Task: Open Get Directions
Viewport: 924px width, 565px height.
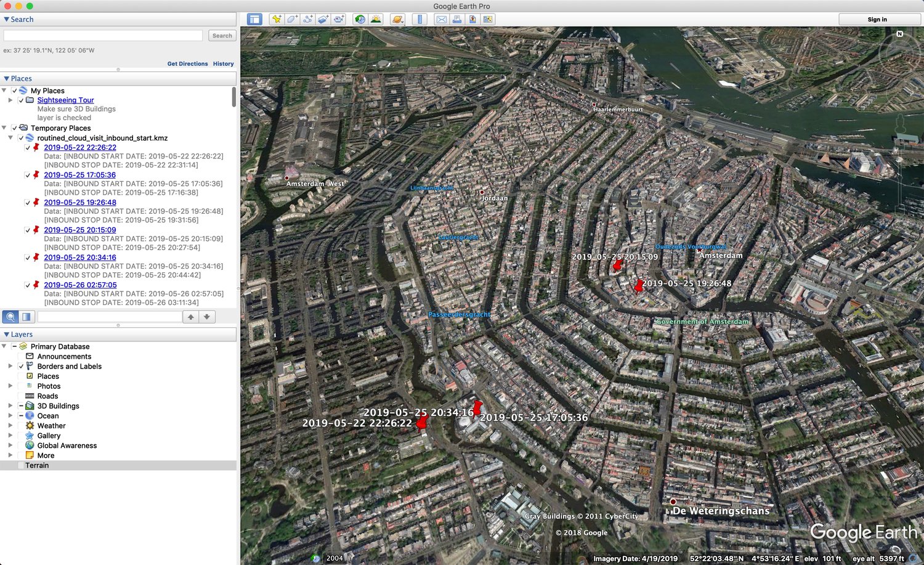Action: pos(187,63)
